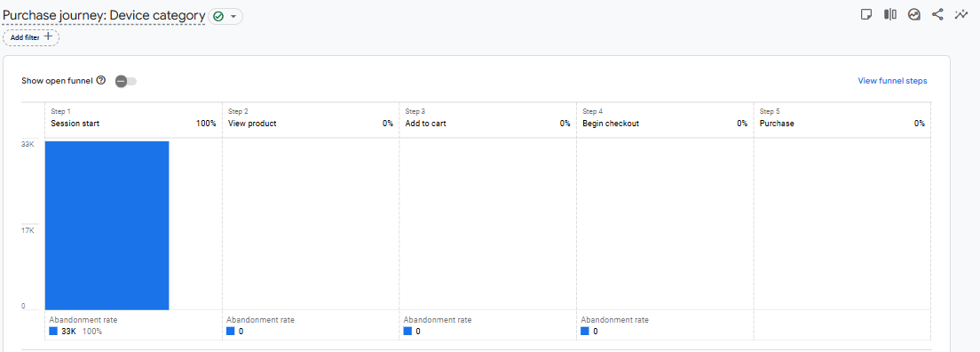The width and height of the screenshot is (980, 352).
Task: Click the Purchase journey: Device category title
Action: (x=104, y=16)
